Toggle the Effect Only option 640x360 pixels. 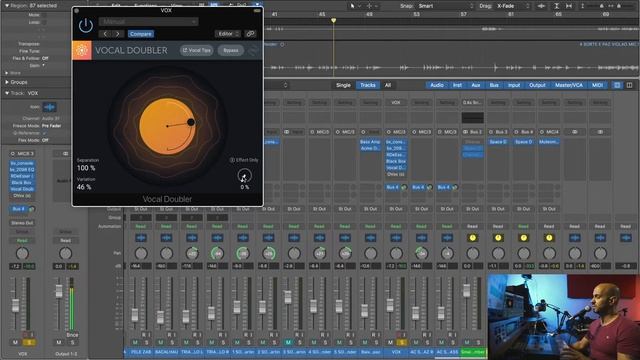click(244, 160)
